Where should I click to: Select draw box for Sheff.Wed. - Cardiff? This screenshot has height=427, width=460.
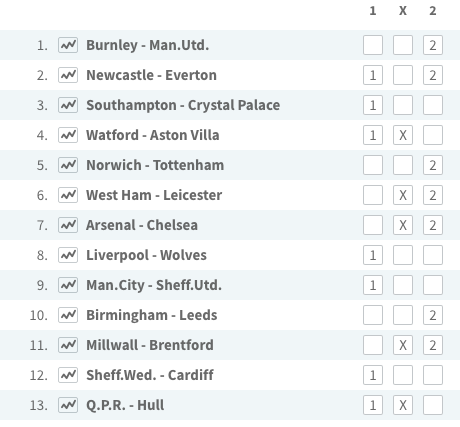[403, 375]
